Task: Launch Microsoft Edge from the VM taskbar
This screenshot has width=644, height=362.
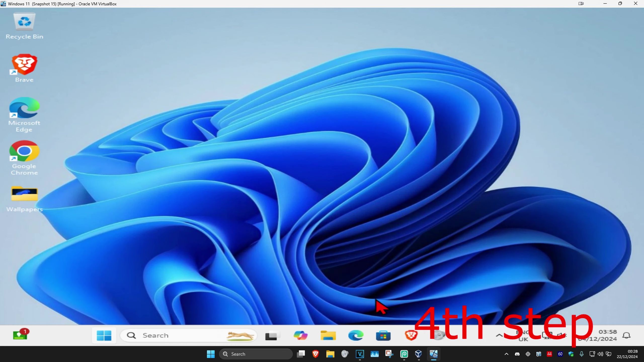Action: pos(356,335)
